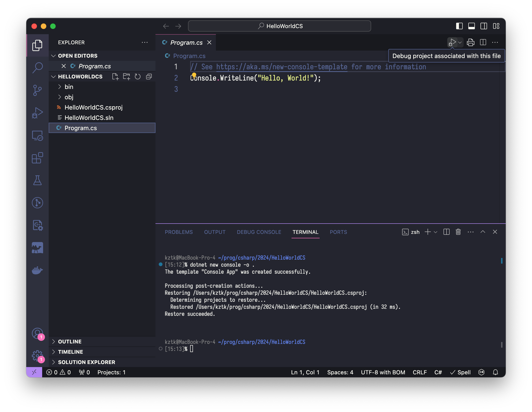Viewport: 532px width, 412px height.
Task: Split the terminal pane
Action: [x=446, y=232]
